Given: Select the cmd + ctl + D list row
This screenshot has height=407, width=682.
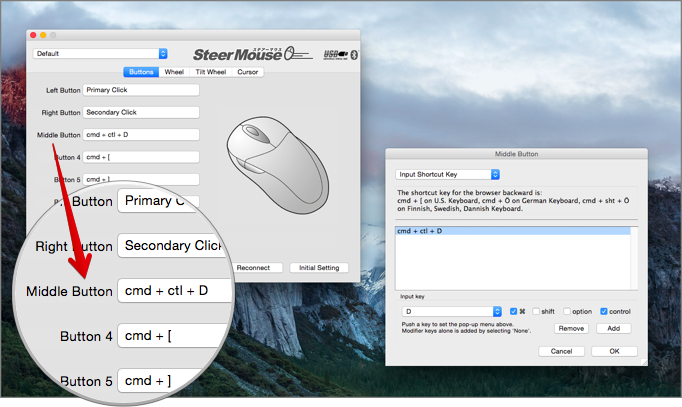Looking at the screenshot, I should click(x=513, y=231).
